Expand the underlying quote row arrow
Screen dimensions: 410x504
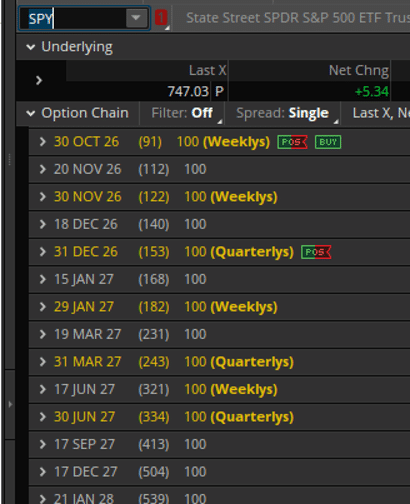click(x=39, y=80)
